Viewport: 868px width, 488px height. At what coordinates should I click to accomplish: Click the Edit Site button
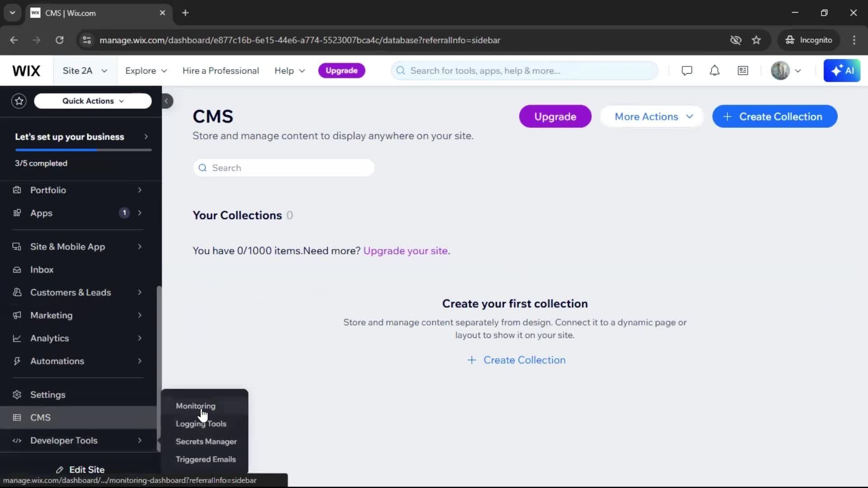(80, 470)
